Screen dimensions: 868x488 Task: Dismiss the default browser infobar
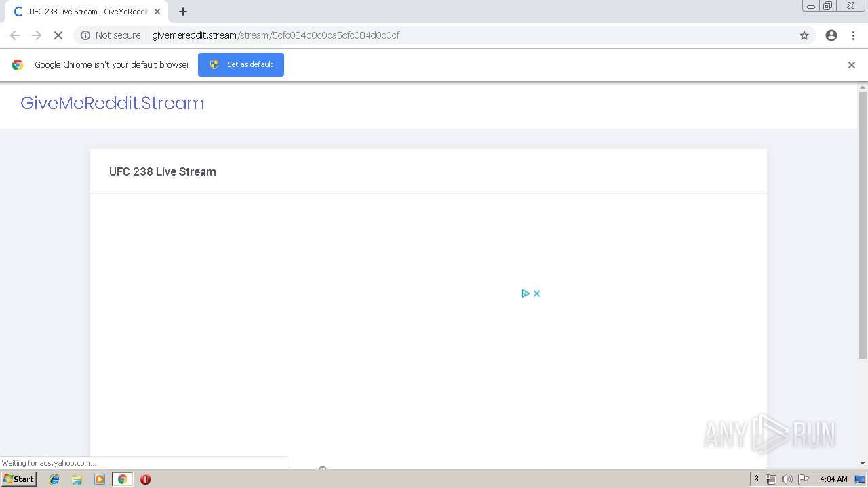click(852, 65)
